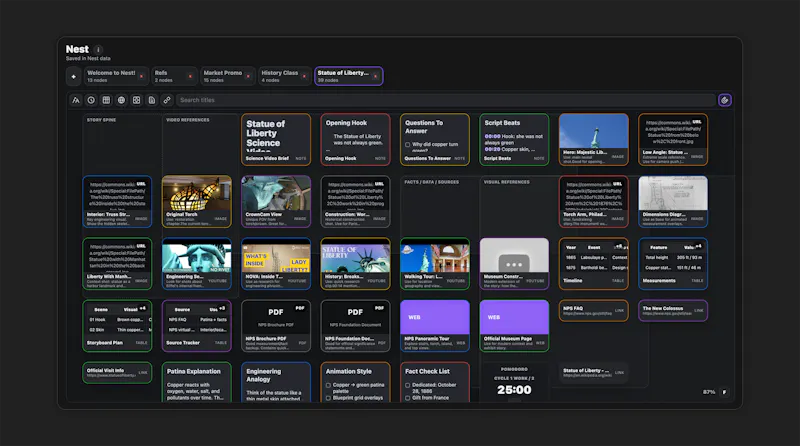Open the Official Museum Page web card
The image size is (800, 446).
[x=514, y=326]
